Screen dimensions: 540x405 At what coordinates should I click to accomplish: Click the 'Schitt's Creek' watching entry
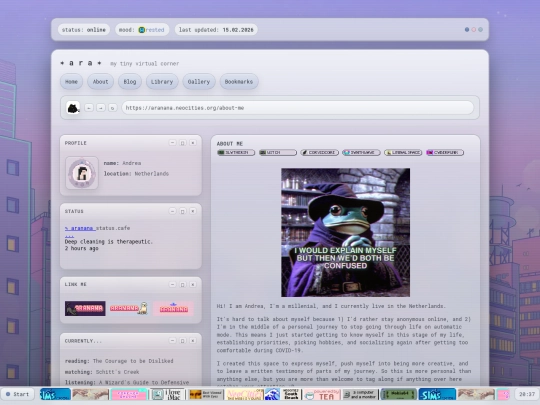[x=117, y=372]
